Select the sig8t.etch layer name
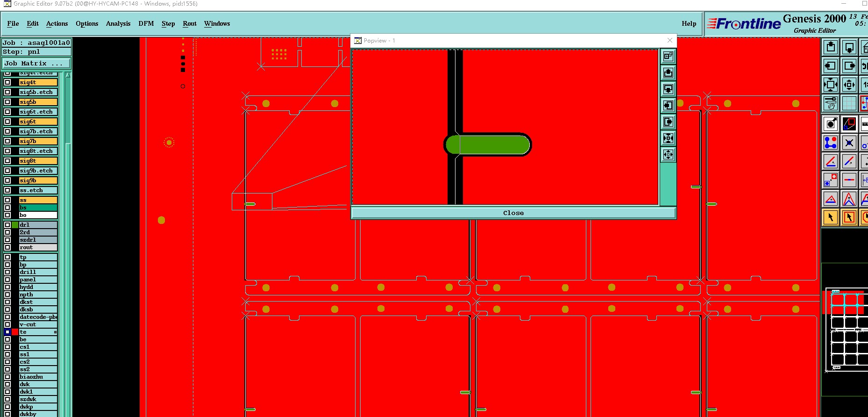Viewport: 868px width, 417px height. pyautogui.click(x=38, y=151)
